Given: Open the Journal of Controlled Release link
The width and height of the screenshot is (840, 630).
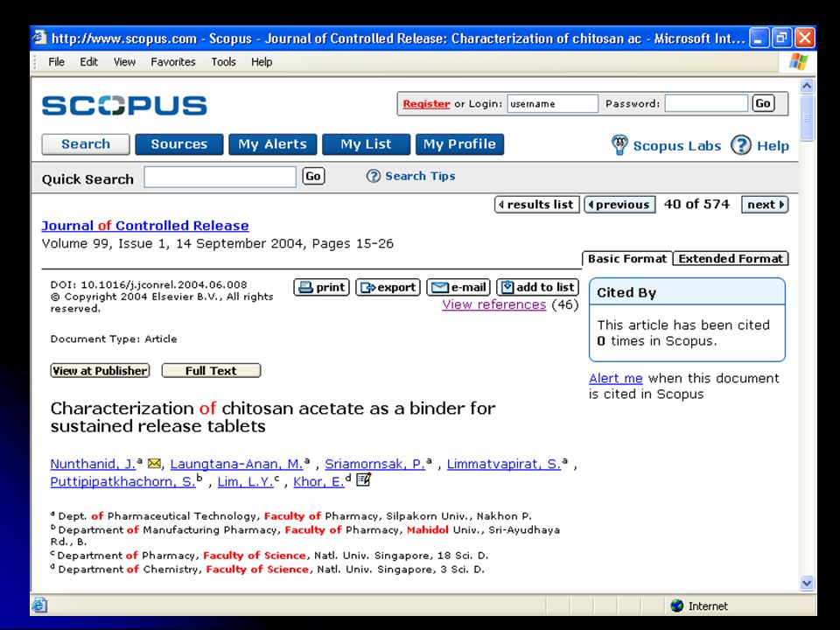Looking at the screenshot, I should tap(145, 226).
